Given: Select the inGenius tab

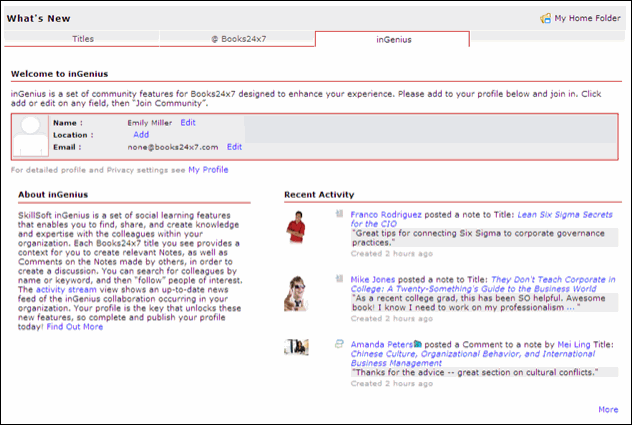Looking at the screenshot, I should tap(393, 40).
